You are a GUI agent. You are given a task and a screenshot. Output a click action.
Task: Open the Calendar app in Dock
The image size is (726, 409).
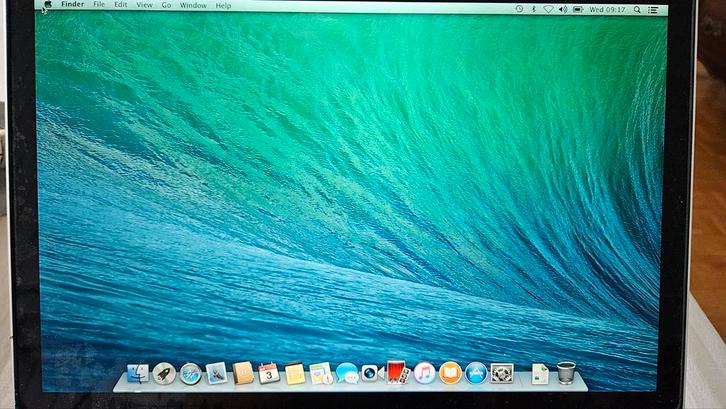(268, 374)
